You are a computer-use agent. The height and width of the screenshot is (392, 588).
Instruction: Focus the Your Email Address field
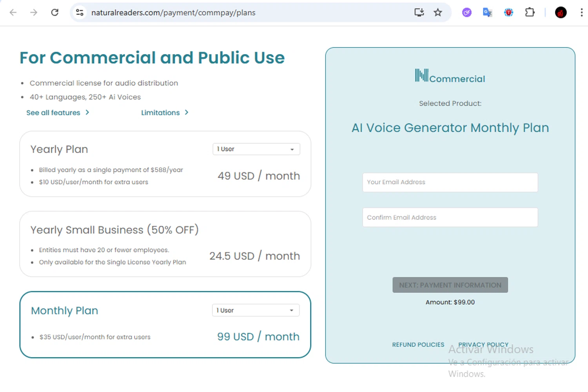pos(450,182)
